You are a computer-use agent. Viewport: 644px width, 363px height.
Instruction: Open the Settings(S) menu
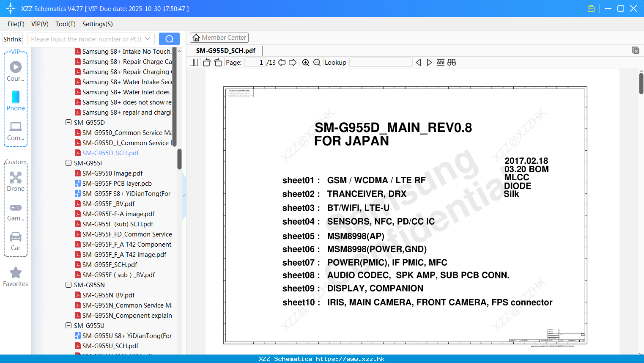97,24
